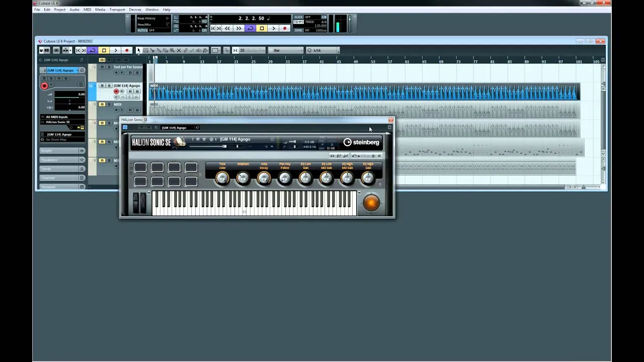Select the Line tool
644x362 pixels.
[192, 50]
